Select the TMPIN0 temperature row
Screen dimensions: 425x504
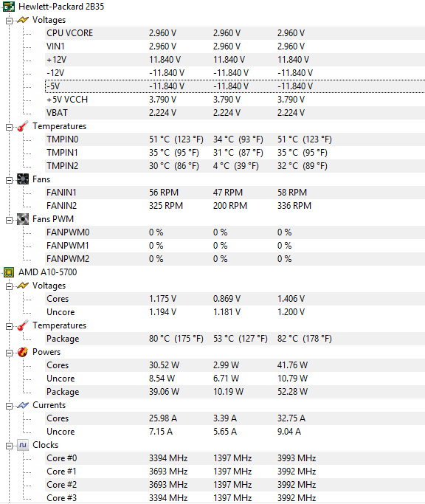[x=235, y=139]
